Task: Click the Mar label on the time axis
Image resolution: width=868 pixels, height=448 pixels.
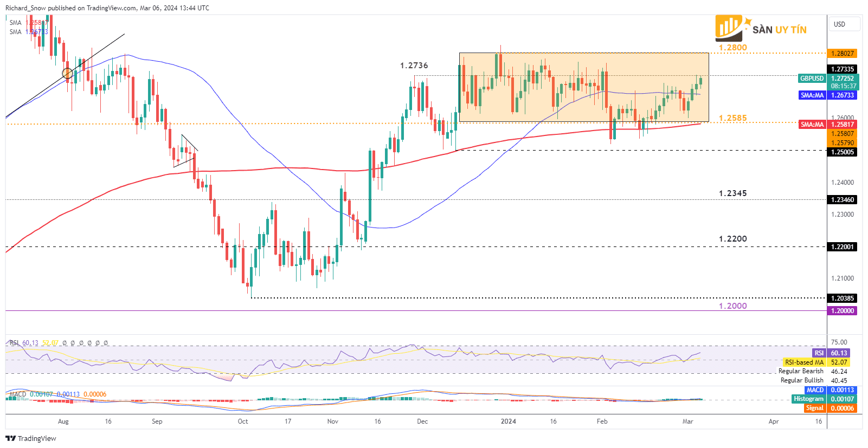Action: pyautogui.click(x=688, y=421)
